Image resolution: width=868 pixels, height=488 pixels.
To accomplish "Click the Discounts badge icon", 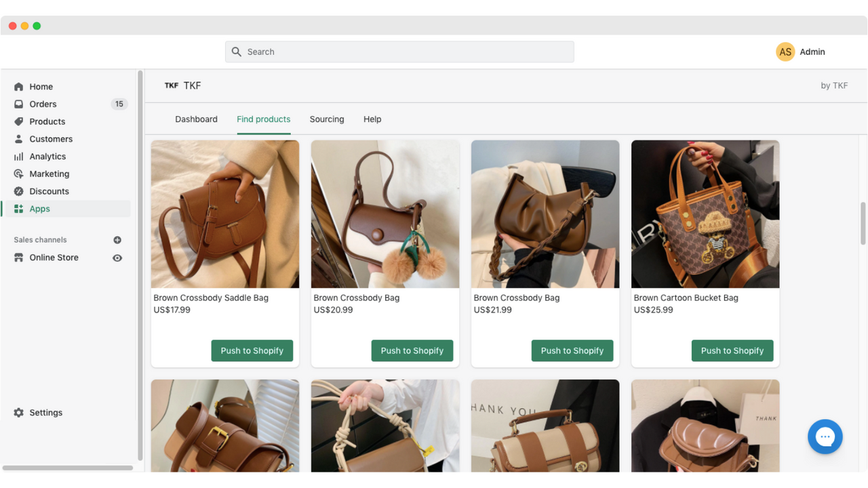I will click(x=18, y=192).
